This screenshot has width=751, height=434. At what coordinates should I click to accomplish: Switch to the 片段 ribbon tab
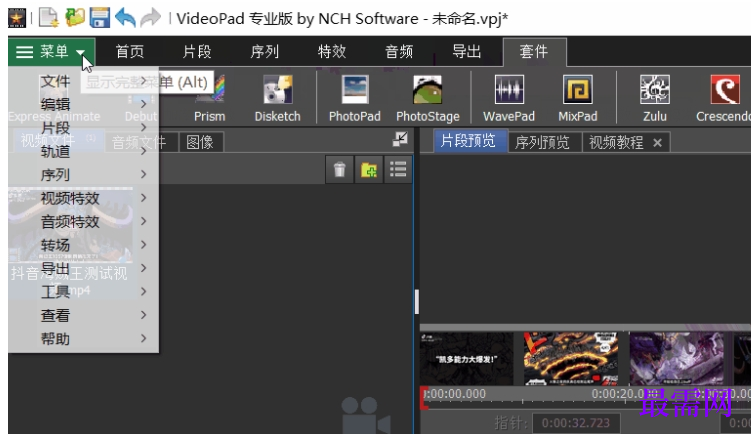[197, 52]
